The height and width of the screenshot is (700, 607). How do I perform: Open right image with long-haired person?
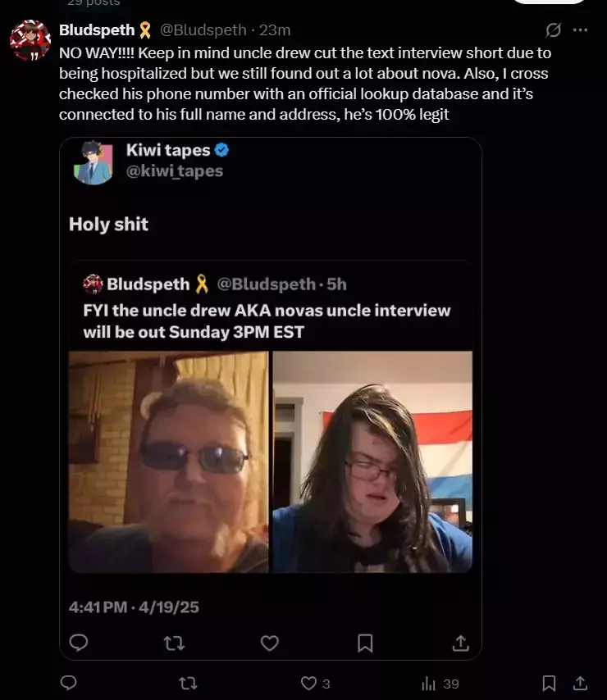372,461
